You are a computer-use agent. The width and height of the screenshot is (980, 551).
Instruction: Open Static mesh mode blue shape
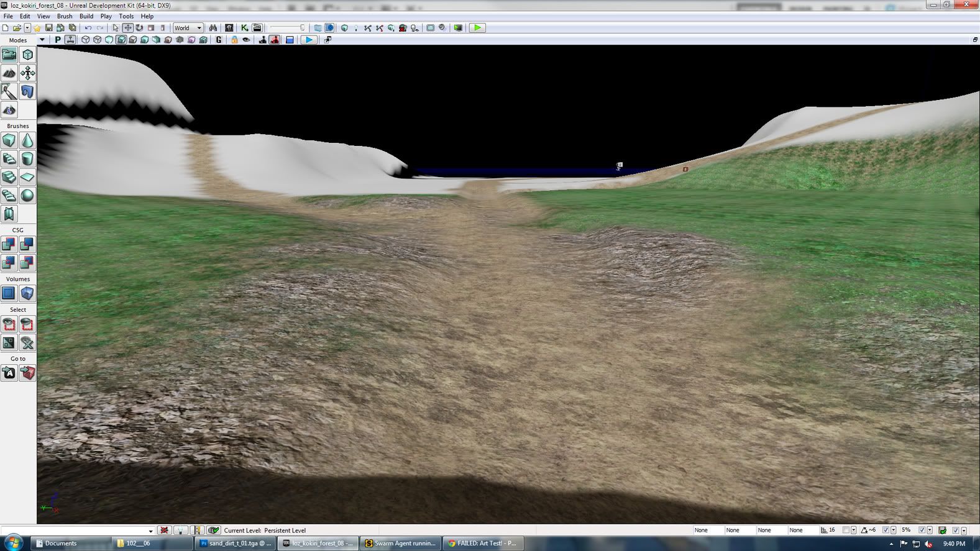click(27, 92)
